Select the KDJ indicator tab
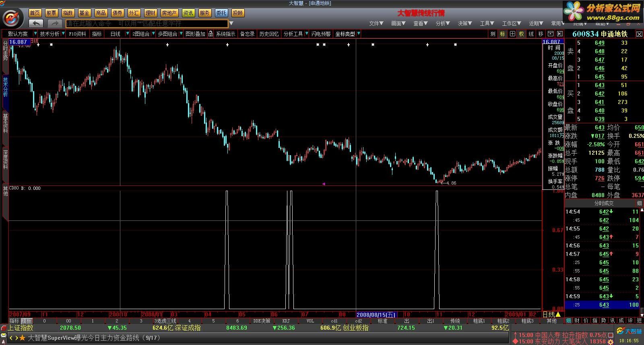This screenshot has width=644, height=345. pyautogui.click(x=286, y=321)
